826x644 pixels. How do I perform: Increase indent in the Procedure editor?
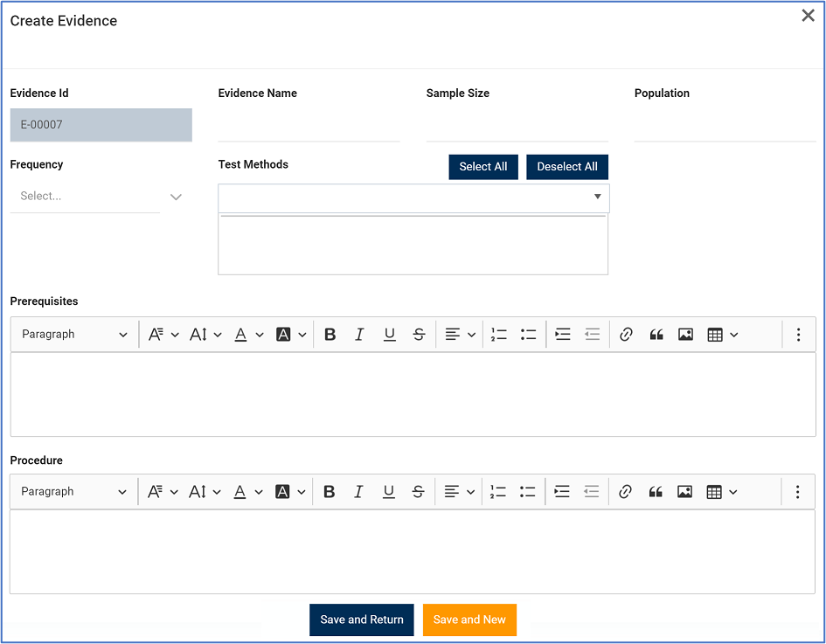(x=562, y=491)
